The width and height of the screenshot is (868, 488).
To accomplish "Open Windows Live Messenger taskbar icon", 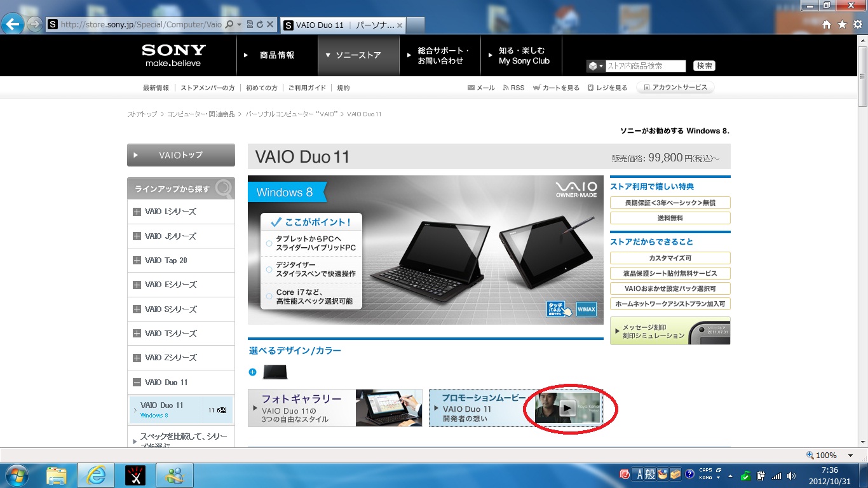I will coord(173,475).
